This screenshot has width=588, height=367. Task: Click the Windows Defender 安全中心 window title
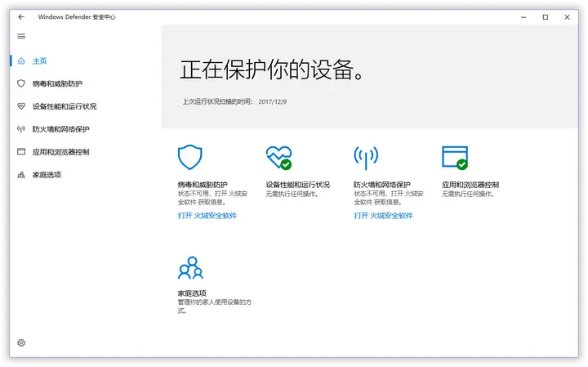(77, 17)
